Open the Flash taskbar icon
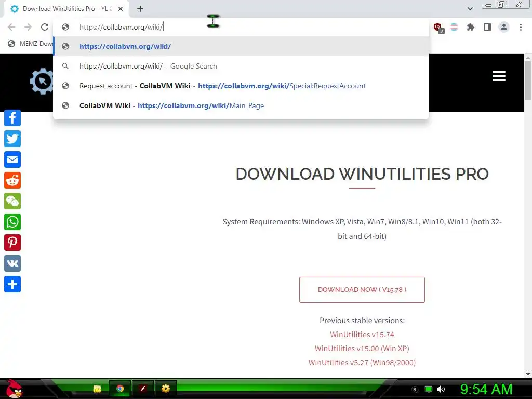Screen dimensions: 532x399 pos(143,389)
